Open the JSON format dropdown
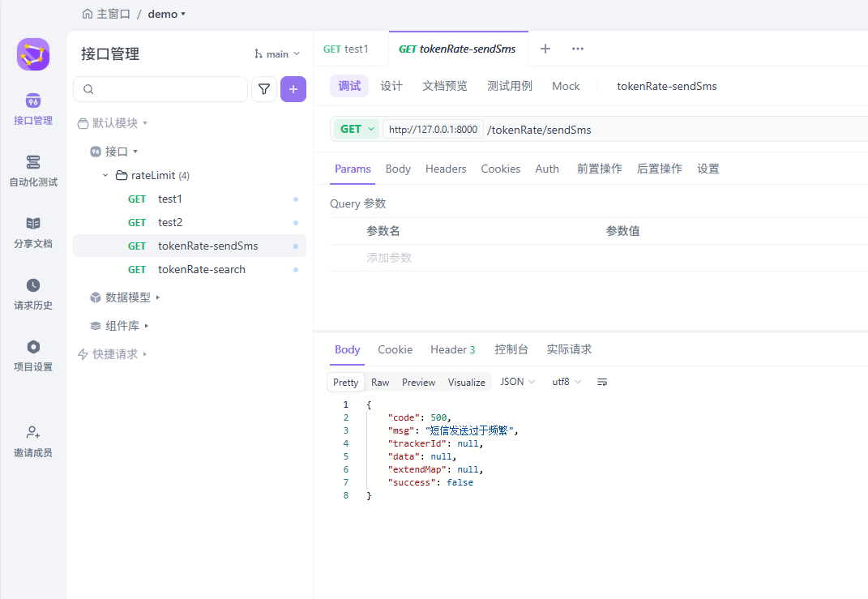Image resolution: width=868 pixels, height=599 pixels. point(517,382)
